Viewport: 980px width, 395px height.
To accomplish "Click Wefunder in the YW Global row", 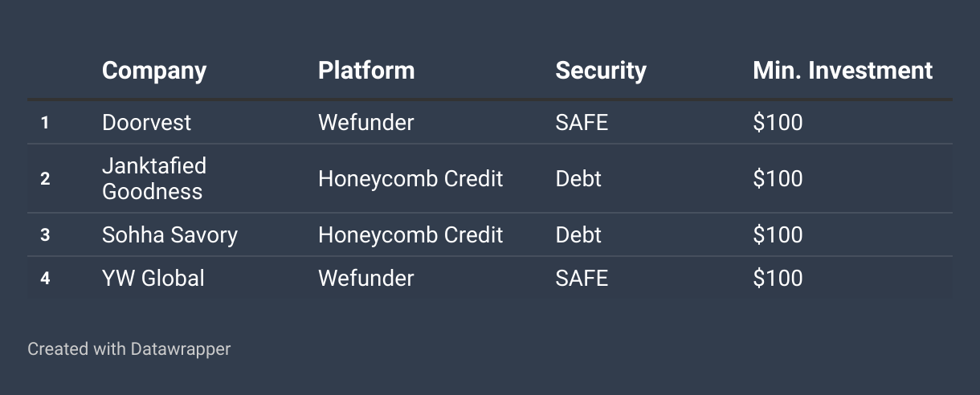I will [x=366, y=278].
